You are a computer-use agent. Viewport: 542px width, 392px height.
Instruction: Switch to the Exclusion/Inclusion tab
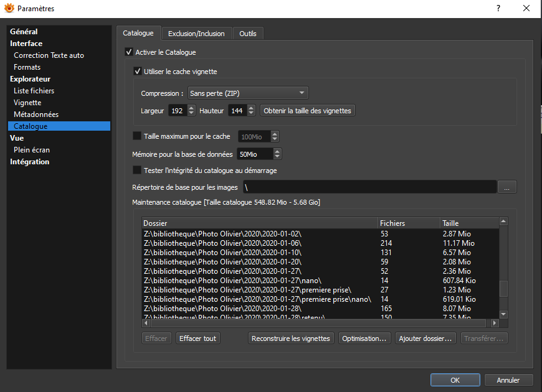tap(196, 34)
